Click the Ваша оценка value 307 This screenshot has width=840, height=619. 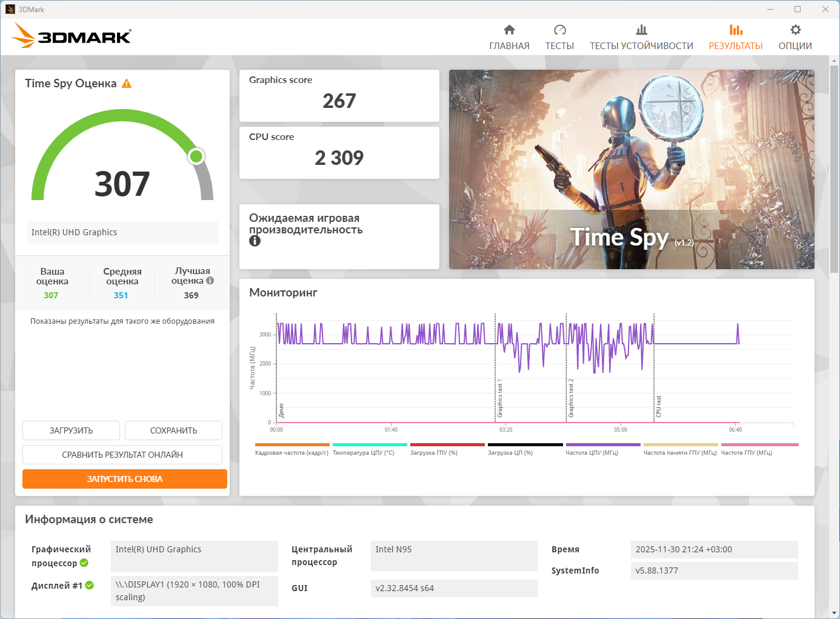(51, 295)
